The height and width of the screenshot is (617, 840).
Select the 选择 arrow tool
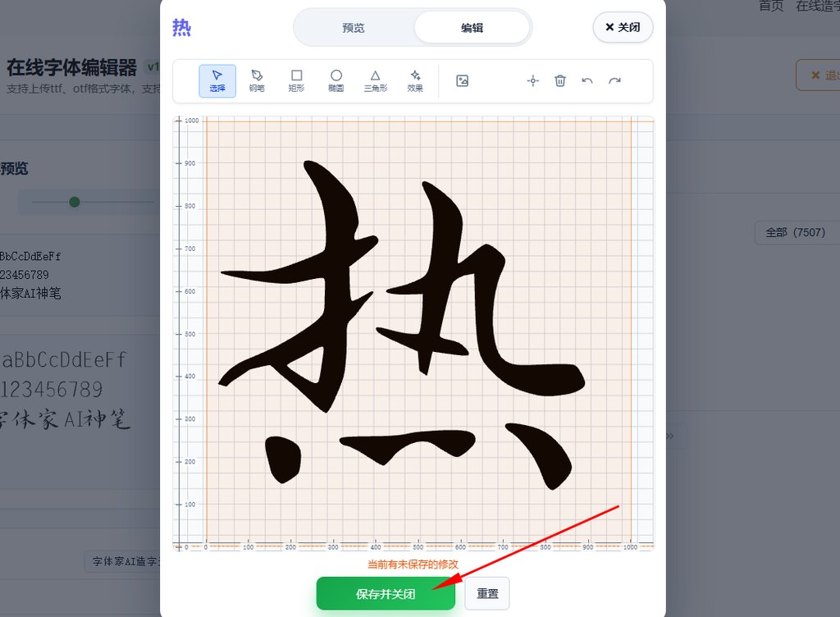(217, 81)
